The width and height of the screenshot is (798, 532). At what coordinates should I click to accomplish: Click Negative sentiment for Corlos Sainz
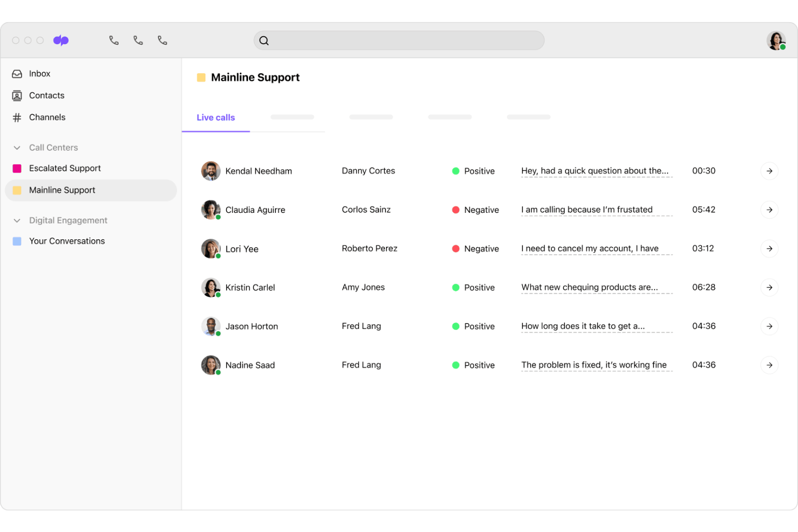[476, 210]
